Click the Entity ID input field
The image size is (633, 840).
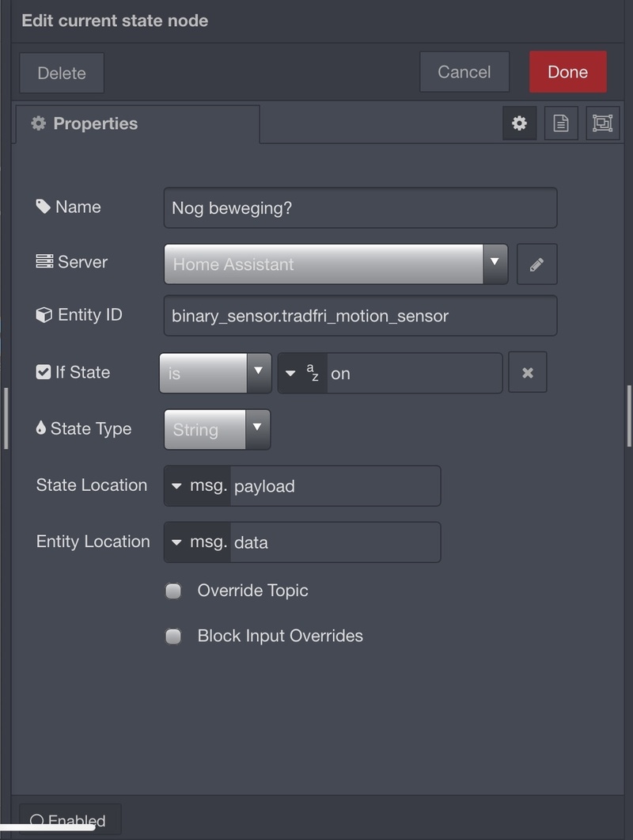[360, 316]
